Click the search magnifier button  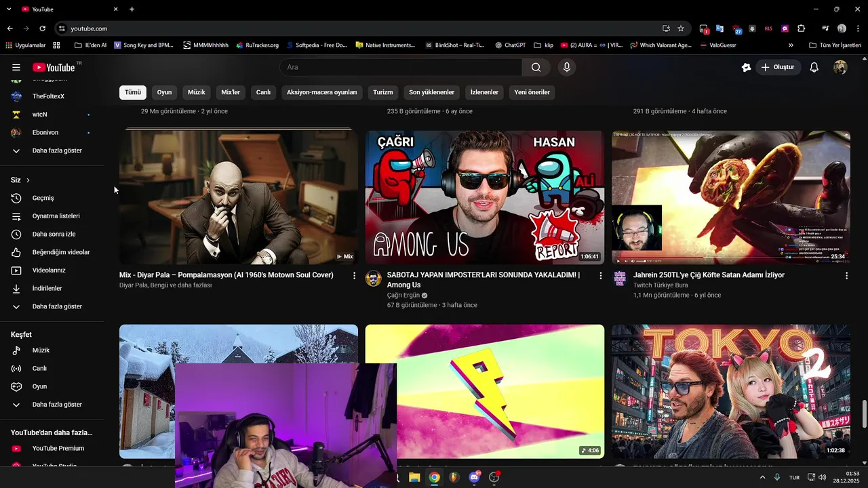536,67
